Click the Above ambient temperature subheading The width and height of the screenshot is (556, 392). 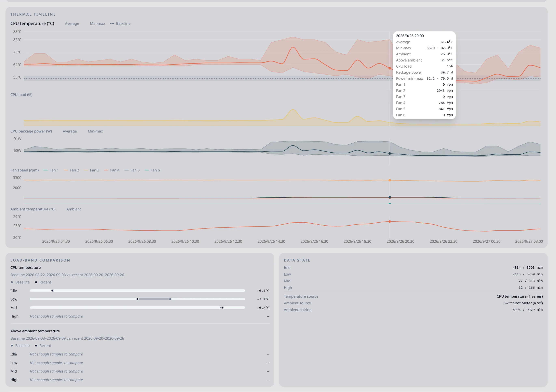[35, 331]
